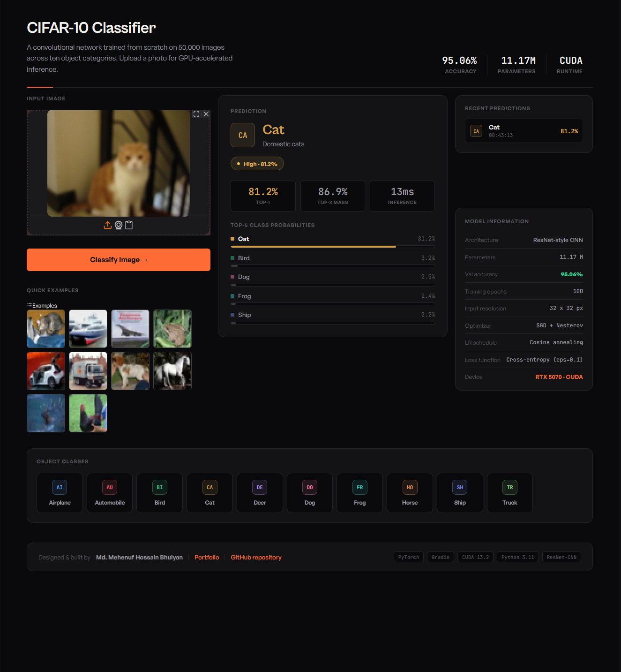Open the GitHub repository link

pos(256,557)
